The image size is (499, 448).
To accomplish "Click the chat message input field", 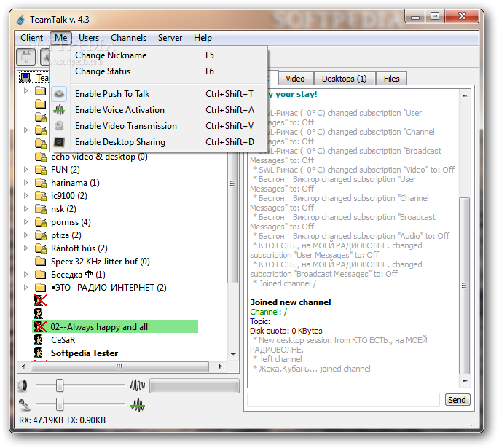I will [x=343, y=400].
